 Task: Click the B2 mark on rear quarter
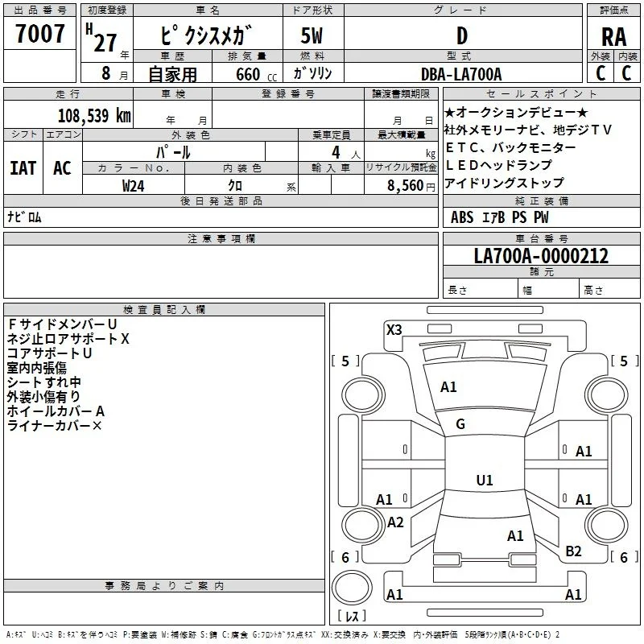(x=573, y=551)
